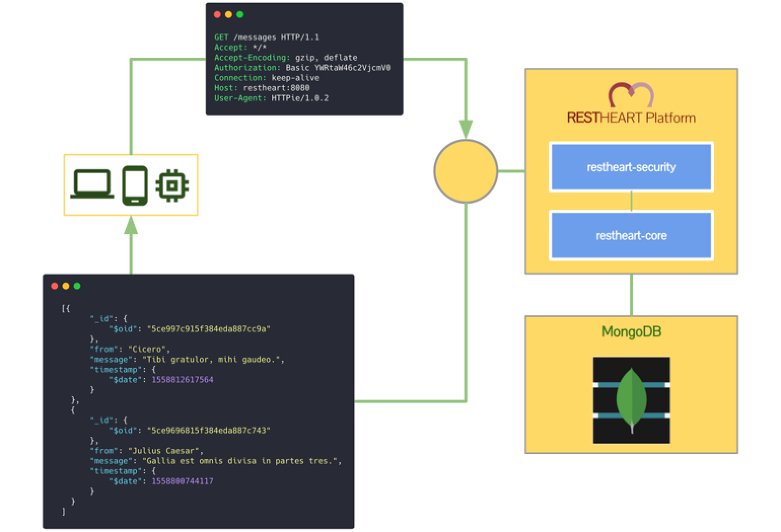Select the restheart-security module box
The width and height of the screenshot is (781, 532).
click(631, 167)
